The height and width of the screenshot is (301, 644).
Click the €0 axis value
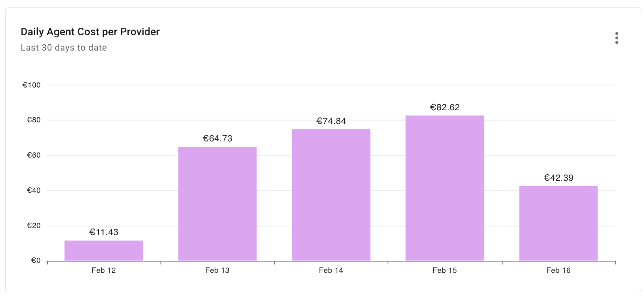(35, 260)
